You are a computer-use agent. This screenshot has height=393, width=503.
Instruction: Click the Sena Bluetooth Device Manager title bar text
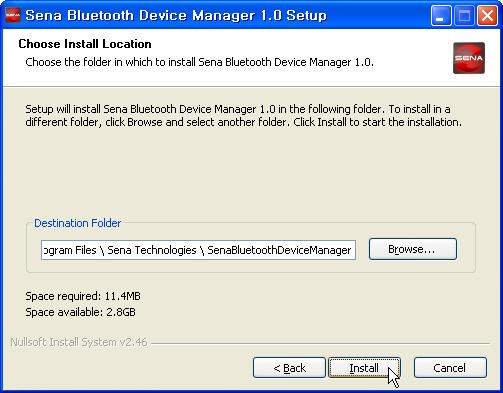[176, 15]
